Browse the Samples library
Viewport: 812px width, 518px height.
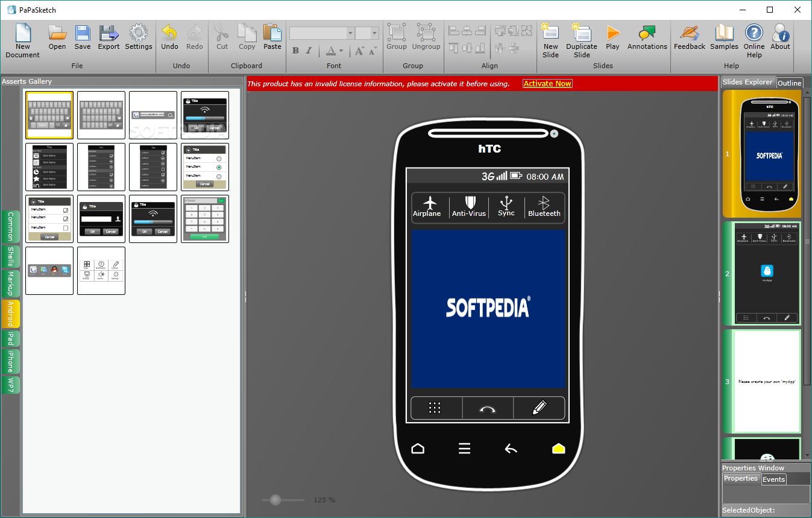[x=724, y=37]
